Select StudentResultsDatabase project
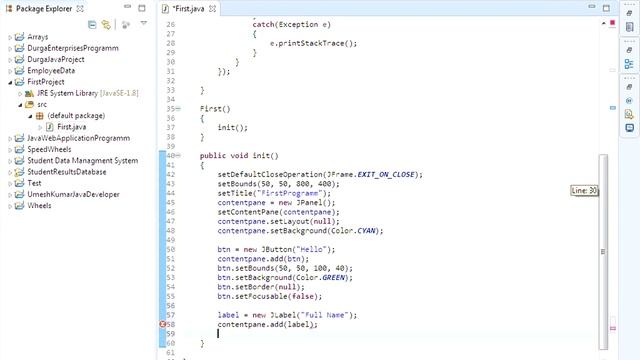The width and height of the screenshot is (640, 360). click(x=67, y=172)
